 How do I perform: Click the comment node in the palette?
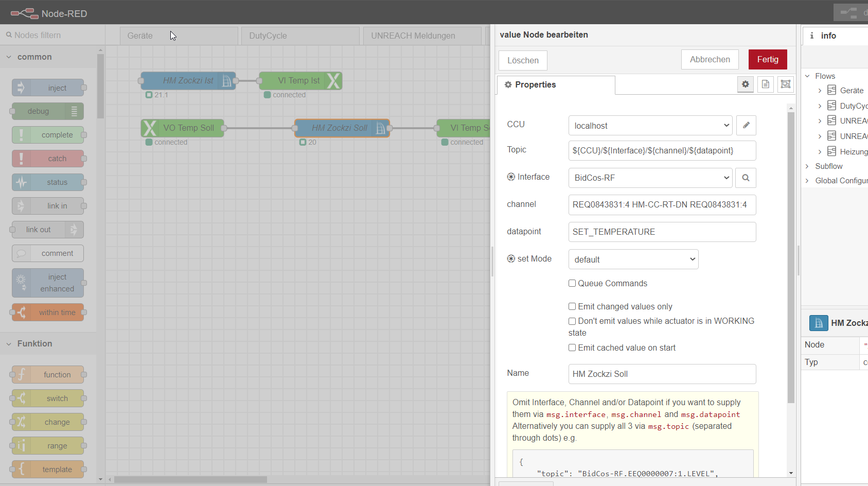click(x=48, y=253)
